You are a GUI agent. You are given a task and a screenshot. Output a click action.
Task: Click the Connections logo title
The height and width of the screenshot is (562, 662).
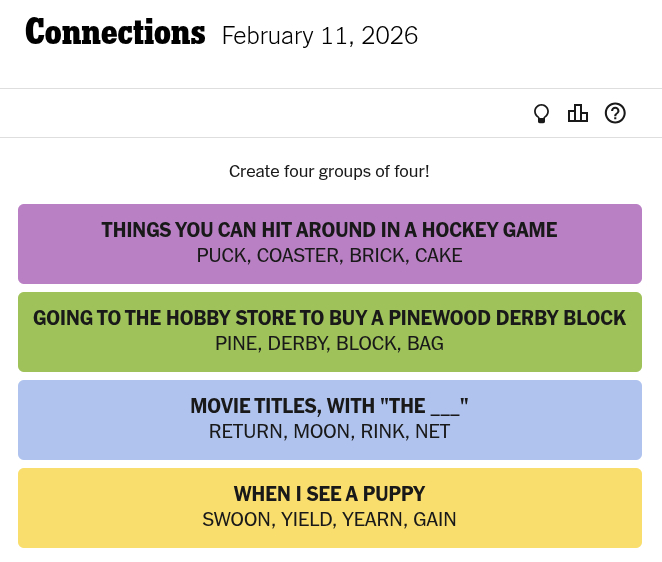[115, 33]
